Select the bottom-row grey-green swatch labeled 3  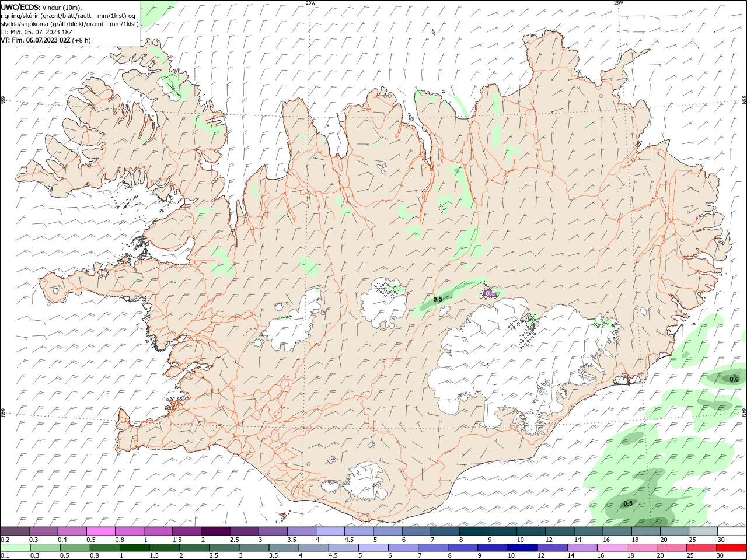[x=254, y=547]
